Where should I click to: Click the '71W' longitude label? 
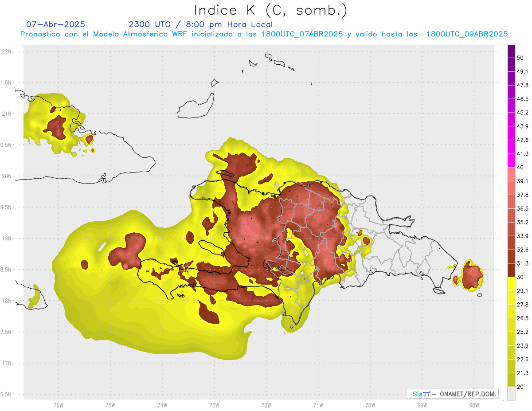(318, 405)
